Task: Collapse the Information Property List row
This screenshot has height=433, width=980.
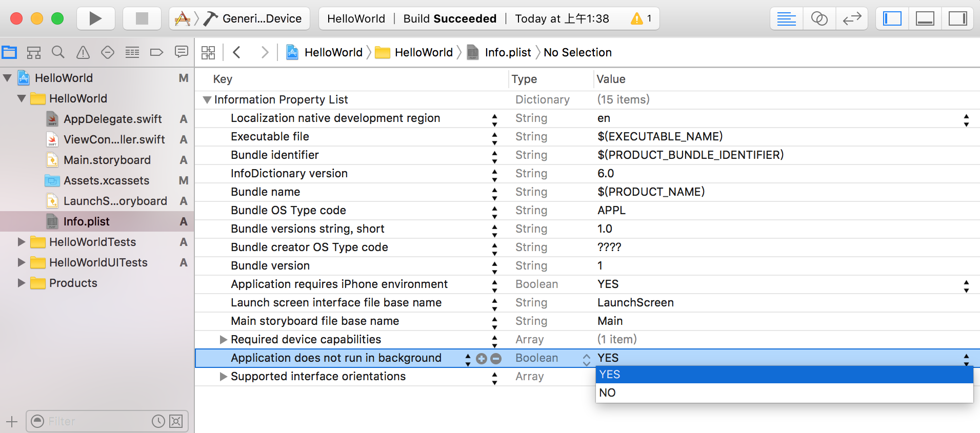Action: coord(207,100)
